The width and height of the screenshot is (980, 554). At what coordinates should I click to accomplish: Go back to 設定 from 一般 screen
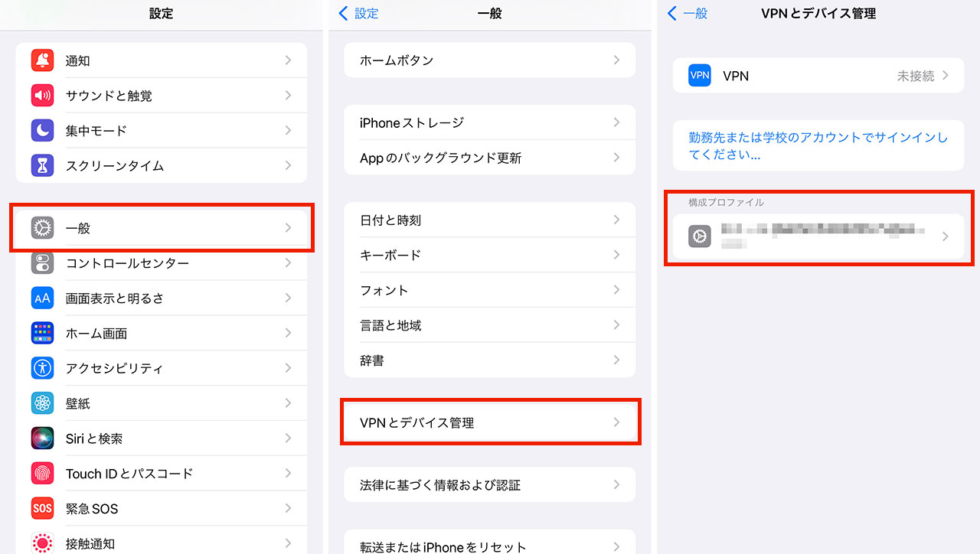pyautogui.click(x=358, y=14)
